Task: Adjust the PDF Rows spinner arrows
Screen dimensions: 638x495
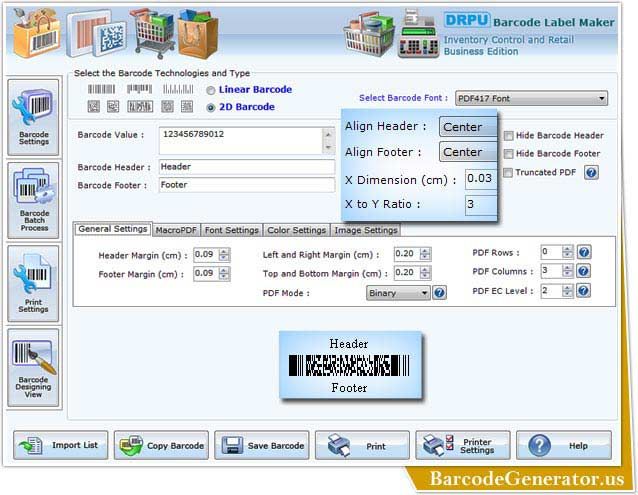Action: 568,252
